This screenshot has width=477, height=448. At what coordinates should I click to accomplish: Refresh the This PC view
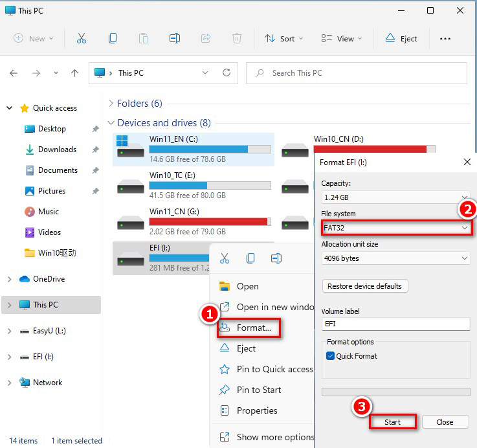point(227,73)
